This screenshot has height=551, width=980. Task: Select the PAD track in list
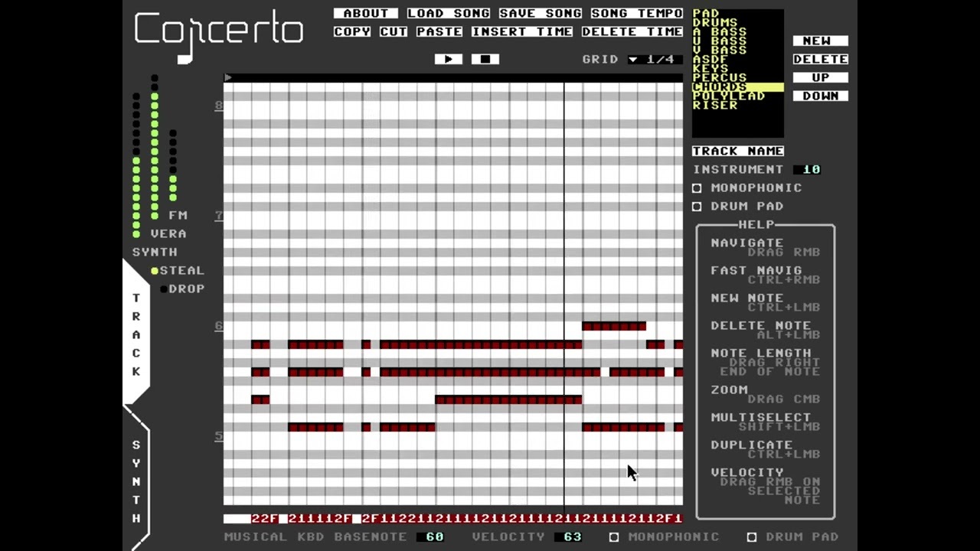738,14
